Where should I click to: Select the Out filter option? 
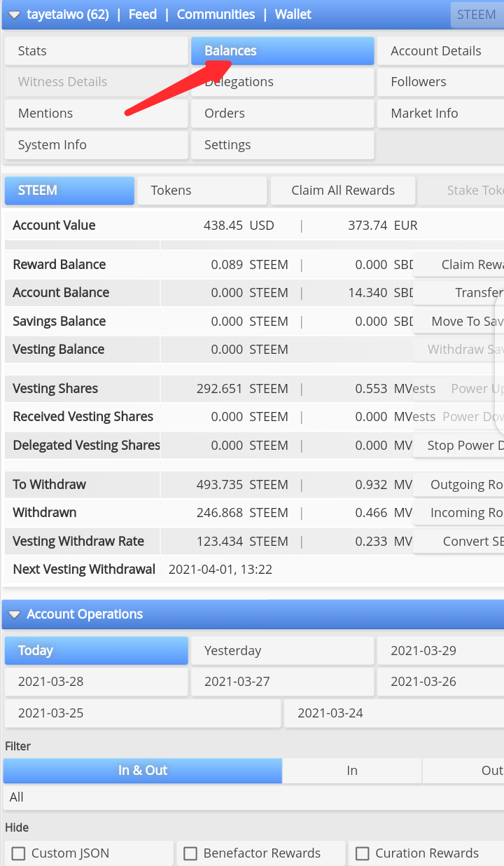pos(463,771)
